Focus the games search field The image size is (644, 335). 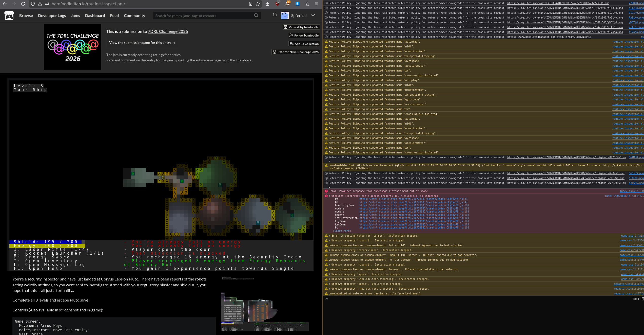coord(203,16)
